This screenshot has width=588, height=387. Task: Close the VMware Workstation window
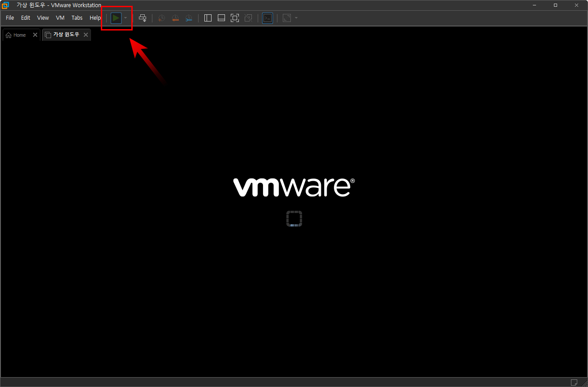click(x=576, y=5)
